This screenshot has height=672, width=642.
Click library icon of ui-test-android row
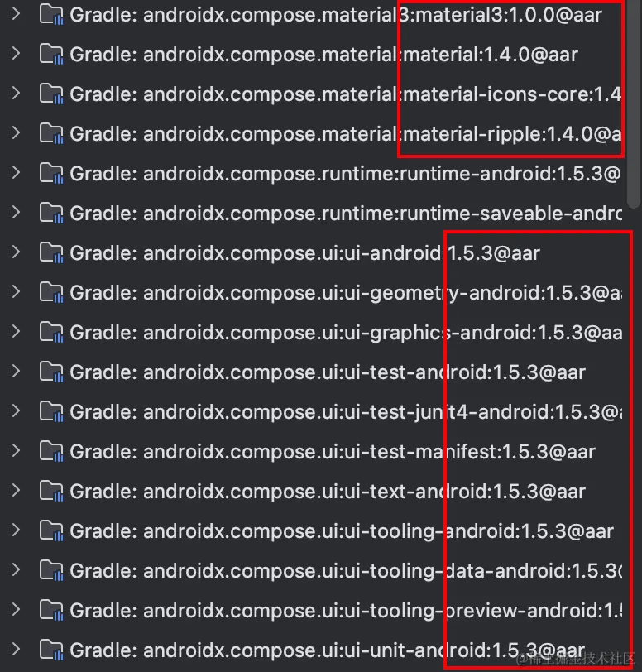click(x=51, y=372)
